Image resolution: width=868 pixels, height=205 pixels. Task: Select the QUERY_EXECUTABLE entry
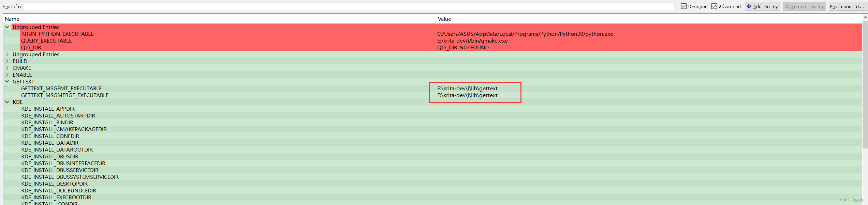[46, 41]
